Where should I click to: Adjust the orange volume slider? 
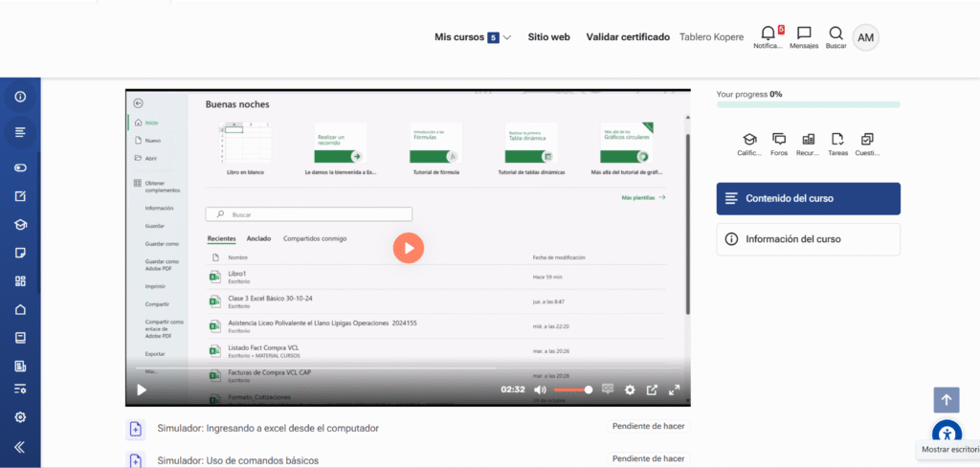(x=572, y=390)
